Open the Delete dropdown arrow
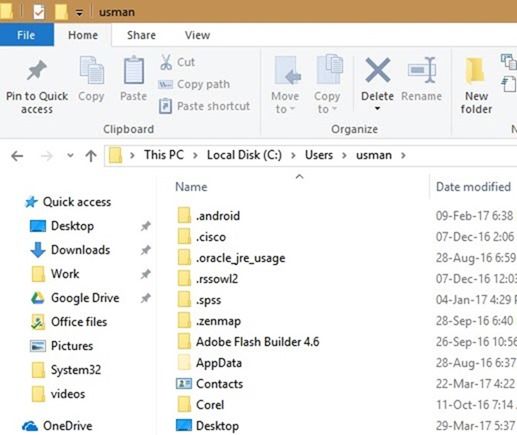This screenshot has height=435, width=517. 377,108
